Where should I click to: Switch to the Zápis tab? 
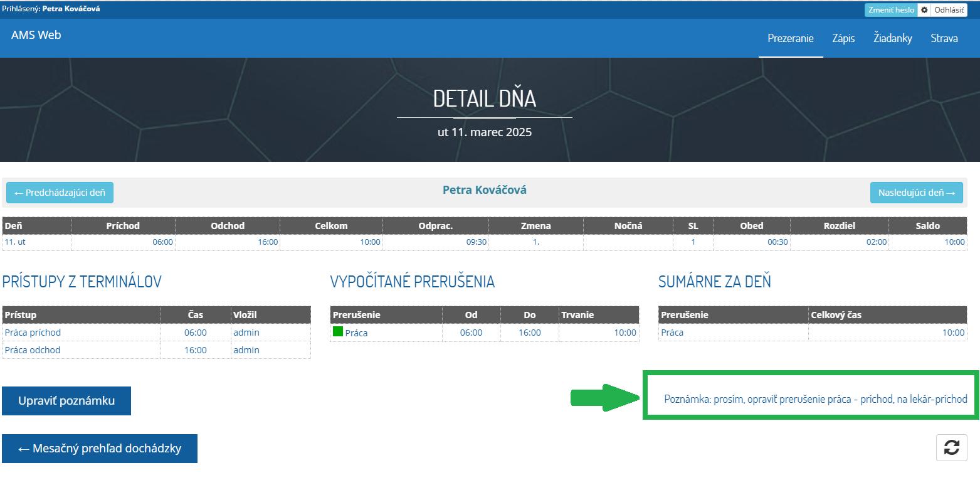[x=843, y=38]
